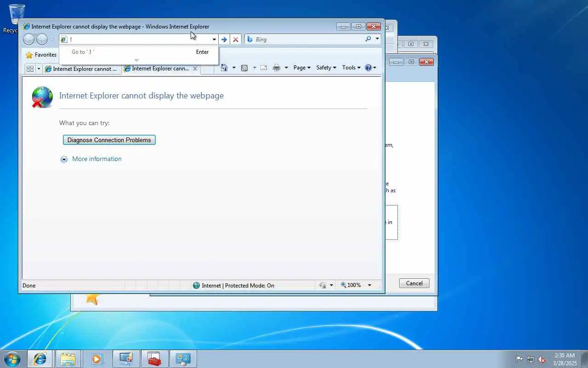Viewport: 588px width, 368px height.
Task: Click the Quick Tabs grid icon
Action: [x=30, y=69]
